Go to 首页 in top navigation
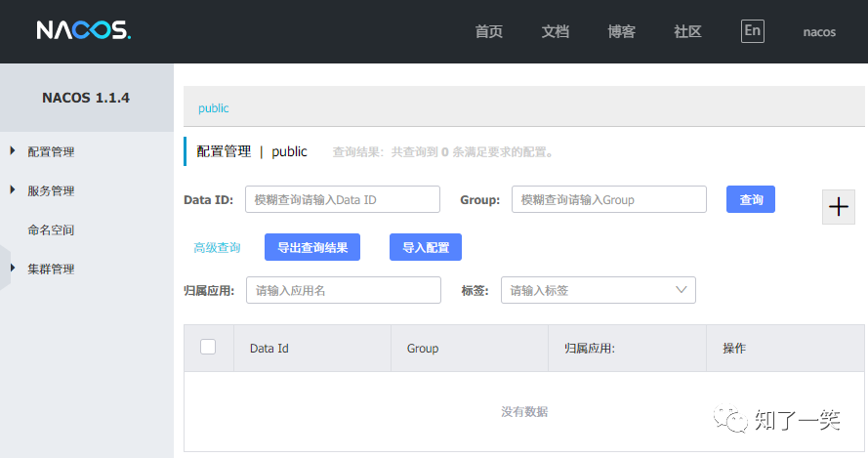This screenshot has height=458, width=868. [488, 31]
